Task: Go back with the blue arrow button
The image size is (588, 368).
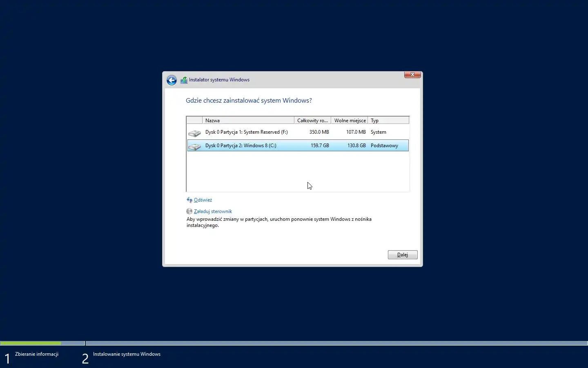Action: click(171, 80)
